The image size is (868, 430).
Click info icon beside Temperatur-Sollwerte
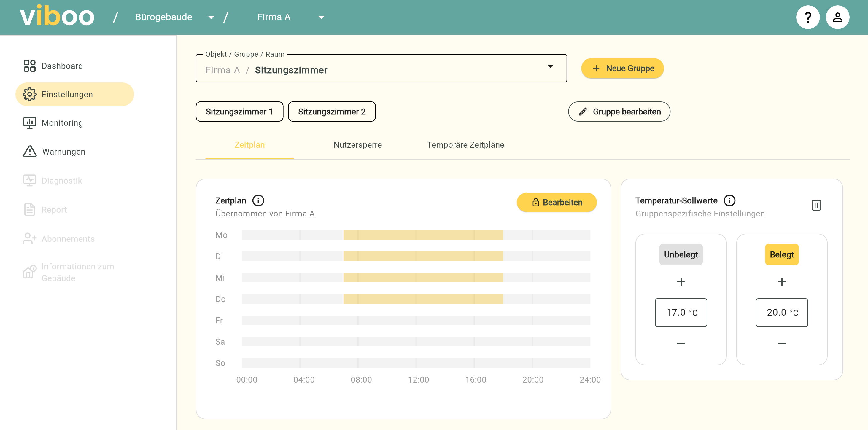click(729, 200)
